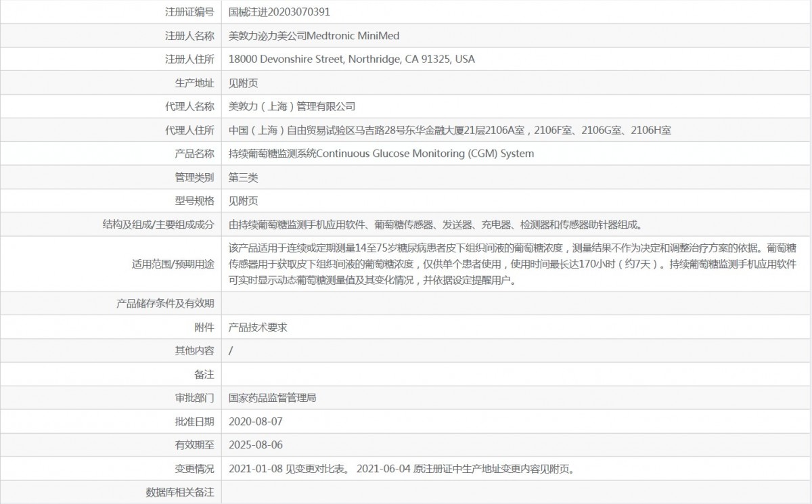Click the Devonshire Street registrant address
812x504 pixels.
pyautogui.click(x=352, y=59)
